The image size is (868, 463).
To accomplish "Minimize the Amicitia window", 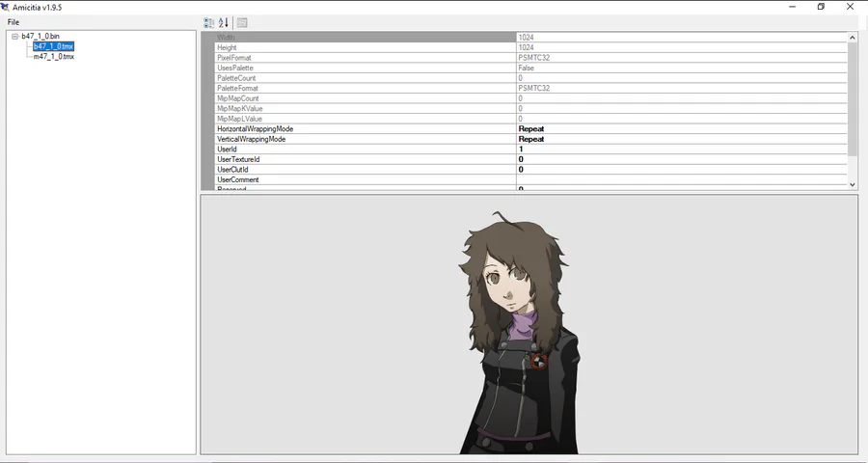I will point(792,7).
